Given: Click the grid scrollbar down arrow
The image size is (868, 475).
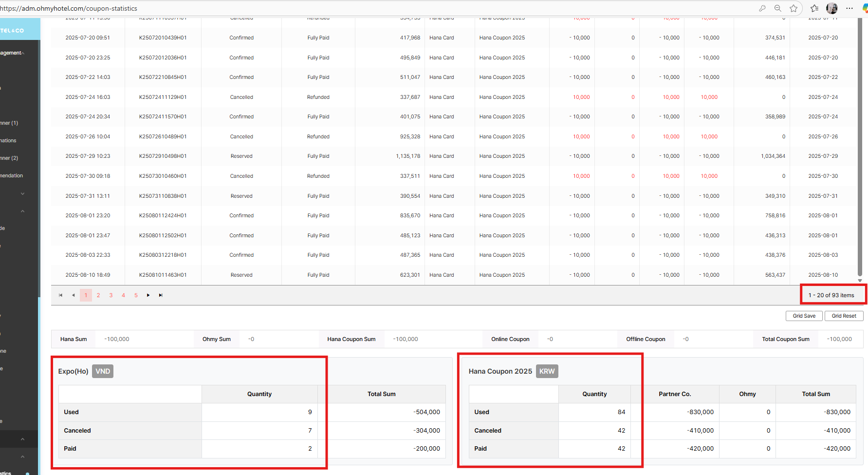Looking at the screenshot, I should [860, 281].
